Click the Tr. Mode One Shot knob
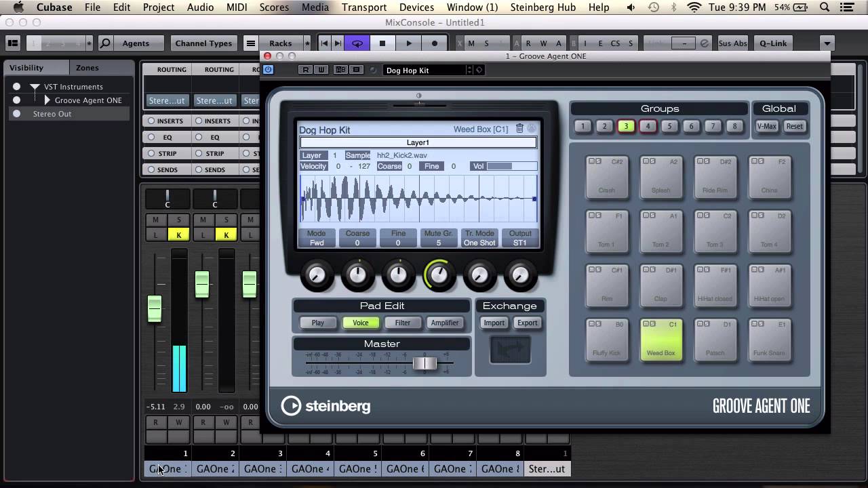 479,274
